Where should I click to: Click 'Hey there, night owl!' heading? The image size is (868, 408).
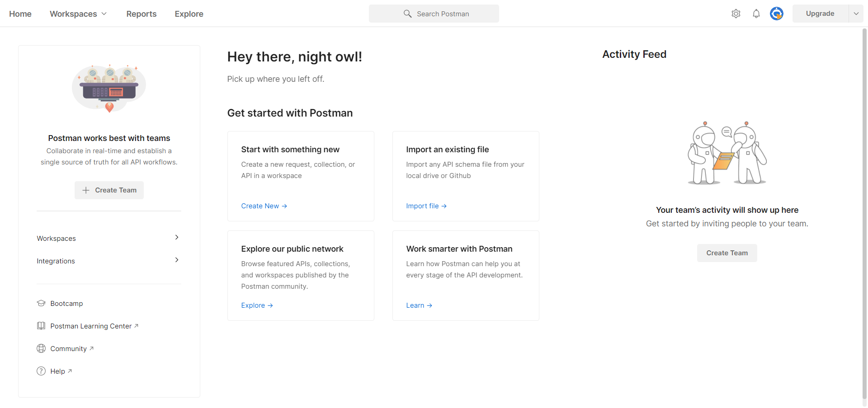(294, 57)
